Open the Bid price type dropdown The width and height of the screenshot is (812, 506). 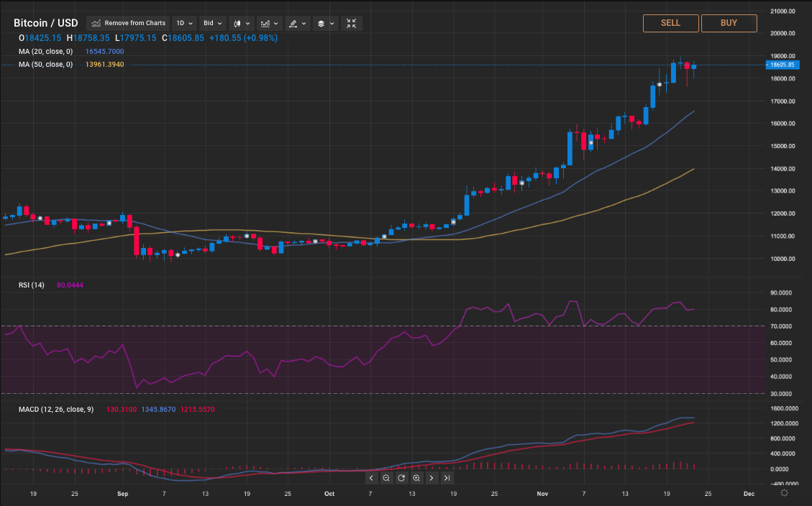click(212, 23)
